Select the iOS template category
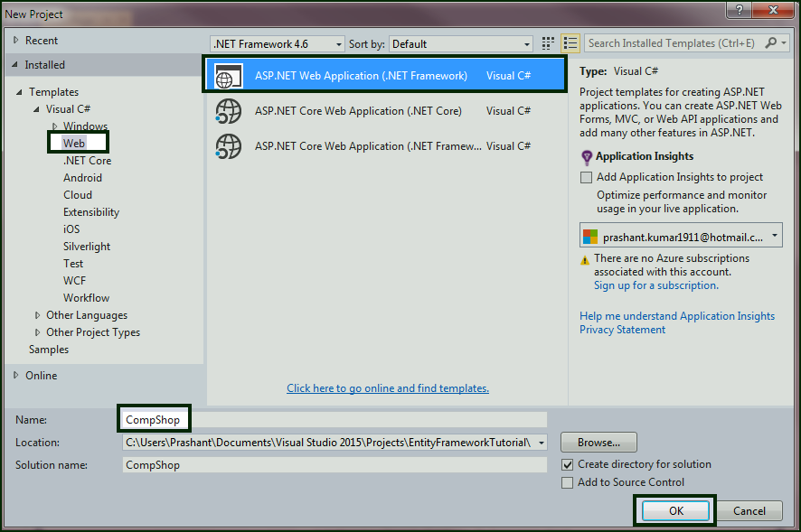This screenshot has width=801, height=532. pyautogui.click(x=71, y=229)
